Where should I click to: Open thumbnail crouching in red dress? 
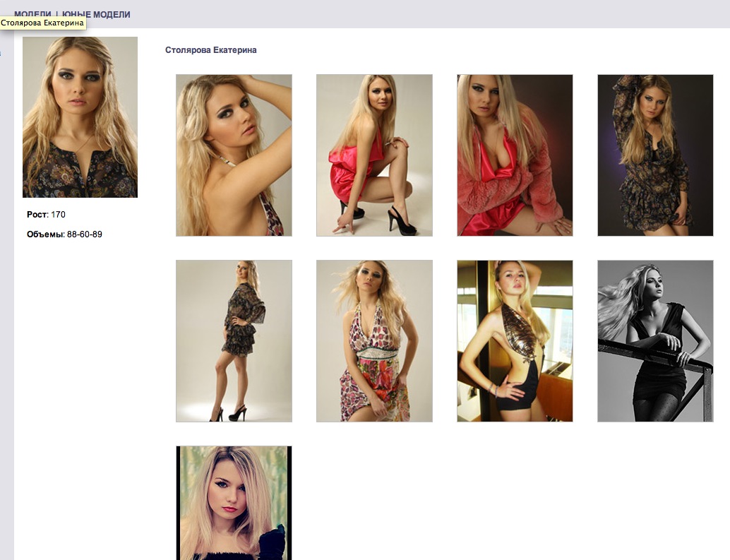pyautogui.click(x=374, y=155)
